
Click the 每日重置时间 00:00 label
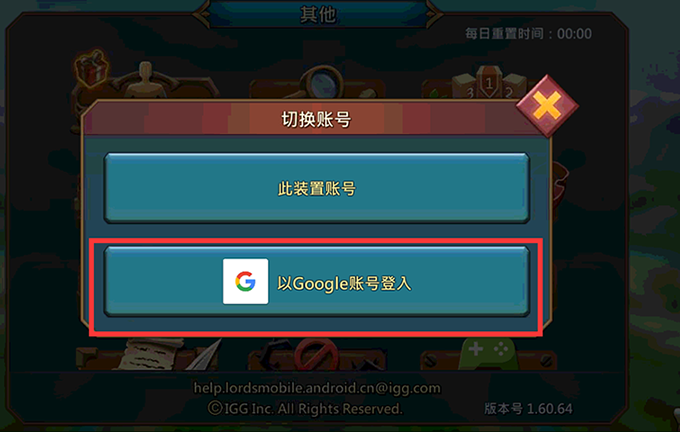(x=528, y=33)
